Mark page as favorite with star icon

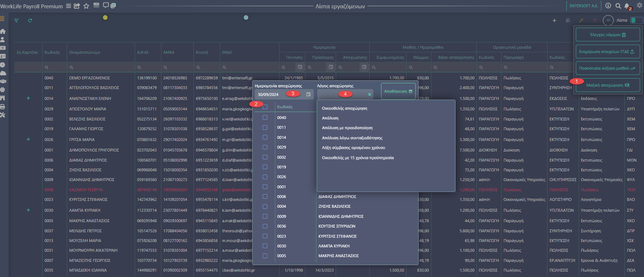(86, 6)
